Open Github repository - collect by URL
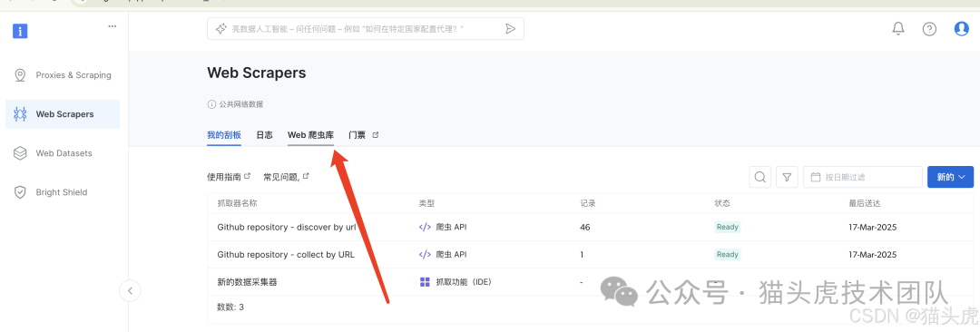Image resolution: width=980 pixels, height=332 pixels. tap(286, 255)
